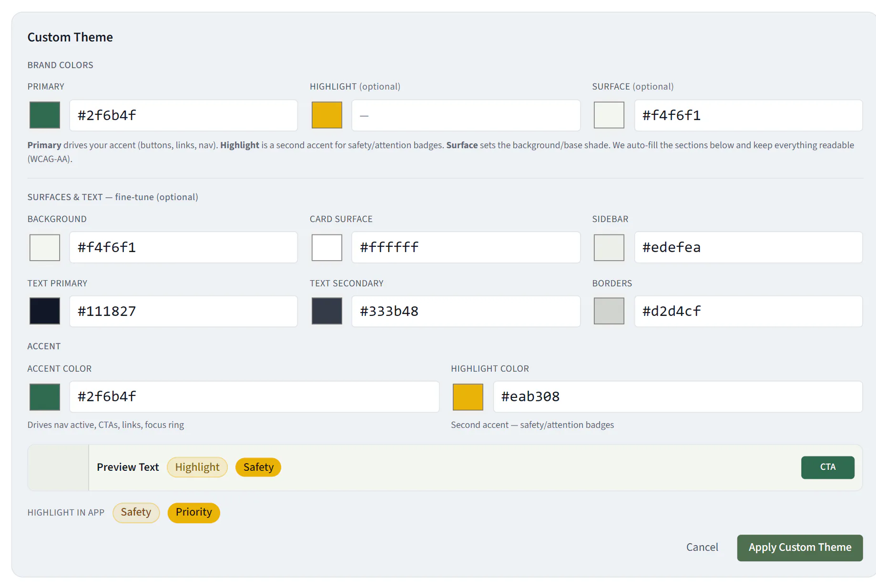Viewport: 876px width, 588px height.
Task: Click the Custom Theme heading
Action: click(70, 37)
